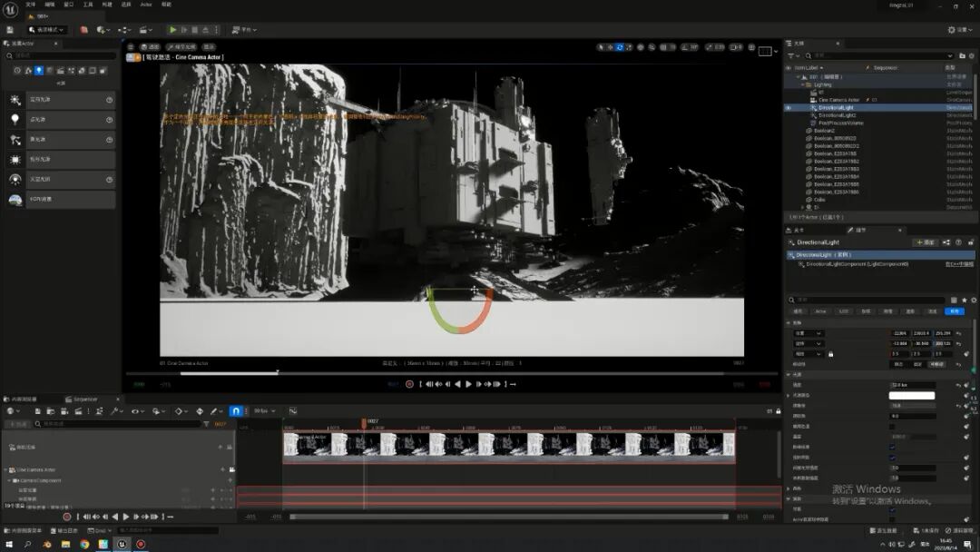Select the Sky Light icon in Place Actors

(x=15, y=180)
